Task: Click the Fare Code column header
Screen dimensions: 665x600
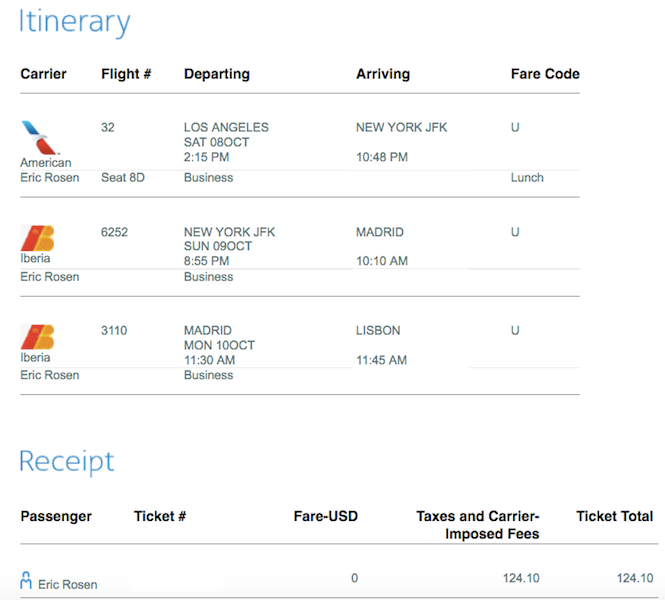Action: (x=545, y=74)
